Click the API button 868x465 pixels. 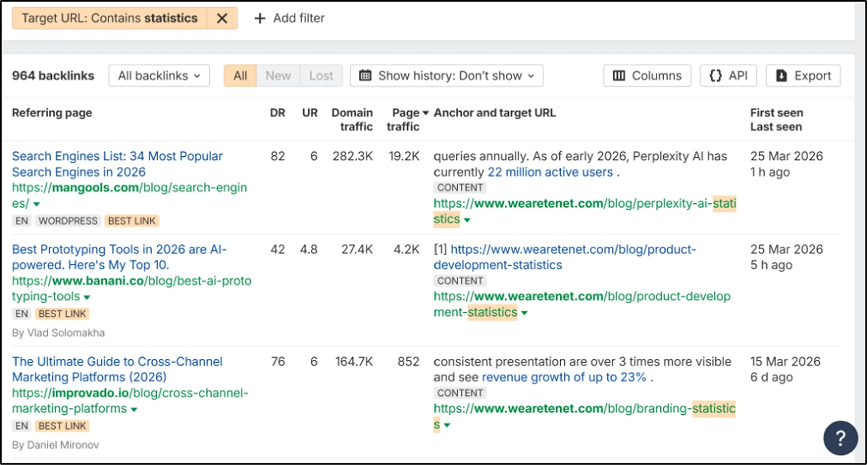728,76
